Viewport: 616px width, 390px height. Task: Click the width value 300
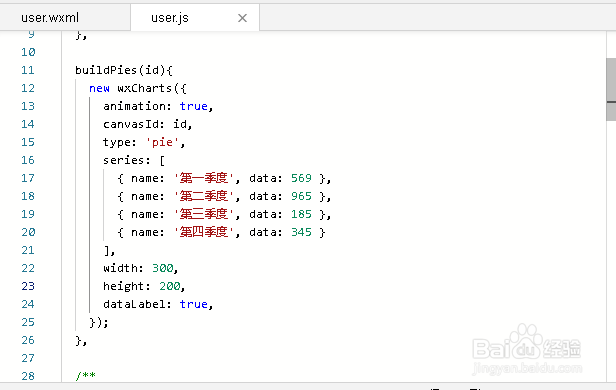[163, 268]
